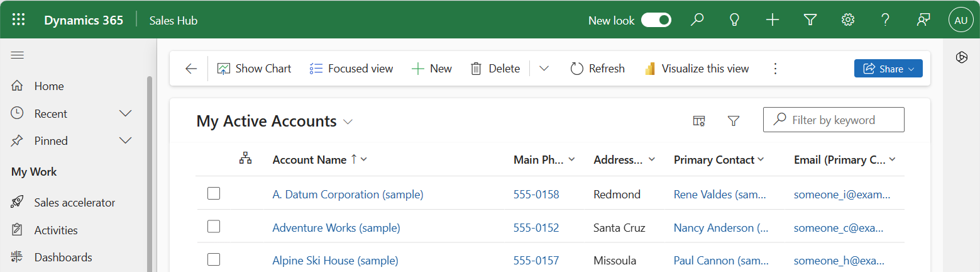980x272 pixels.
Task: Expand the Recent section in the sidebar
Action: tap(125, 114)
